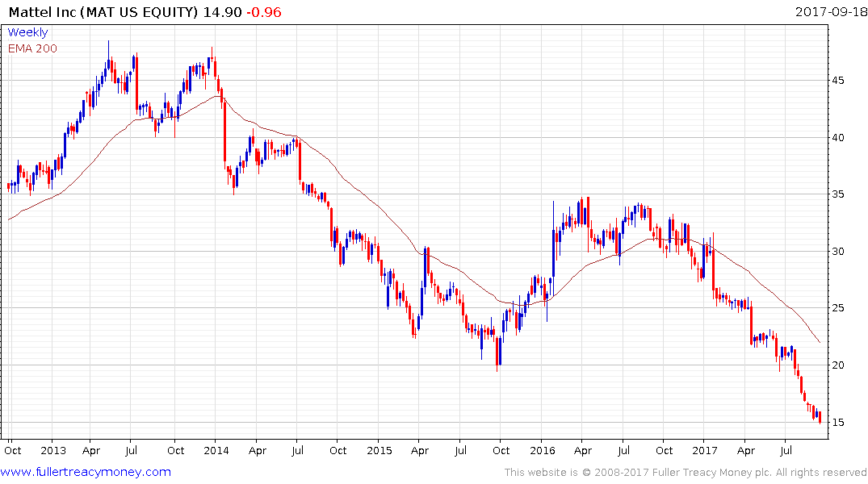Viewport: 868px width, 484px height.
Task: Click the 30 price axis label
Action: [x=837, y=251]
